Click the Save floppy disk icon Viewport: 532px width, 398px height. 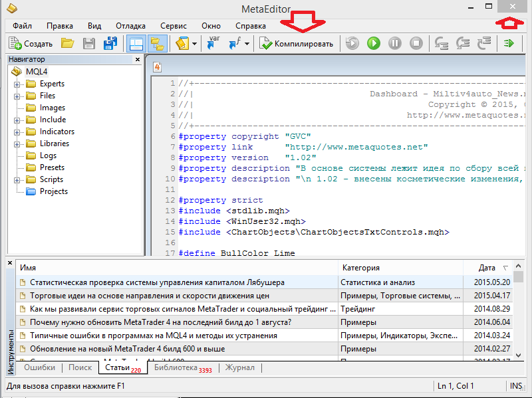(x=89, y=43)
